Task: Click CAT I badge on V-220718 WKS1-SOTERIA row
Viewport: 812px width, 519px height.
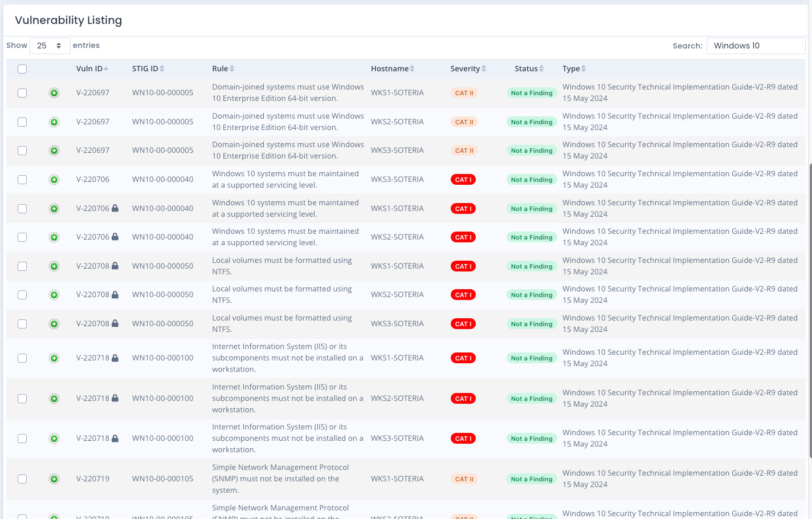Action: 463,358
